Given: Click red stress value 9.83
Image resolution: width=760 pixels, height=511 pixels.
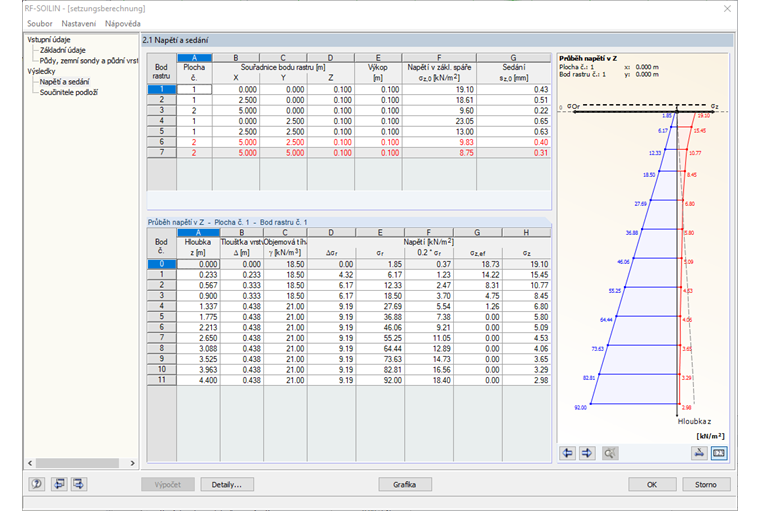Looking at the screenshot, I should (x=439, y=142).
